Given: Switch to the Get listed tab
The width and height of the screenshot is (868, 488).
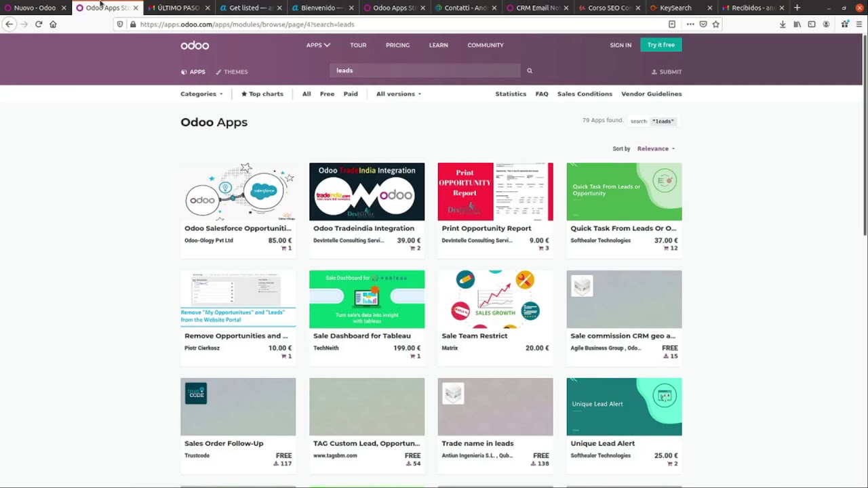Looking at the screenshot, I should pyautogui.click(x=251, y=8).
